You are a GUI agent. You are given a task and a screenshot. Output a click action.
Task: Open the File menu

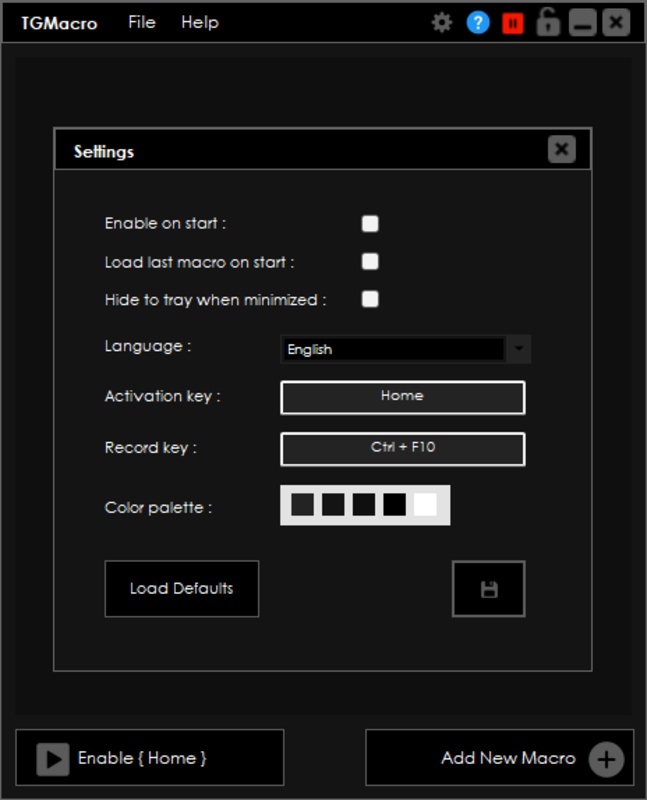point(142,22)
